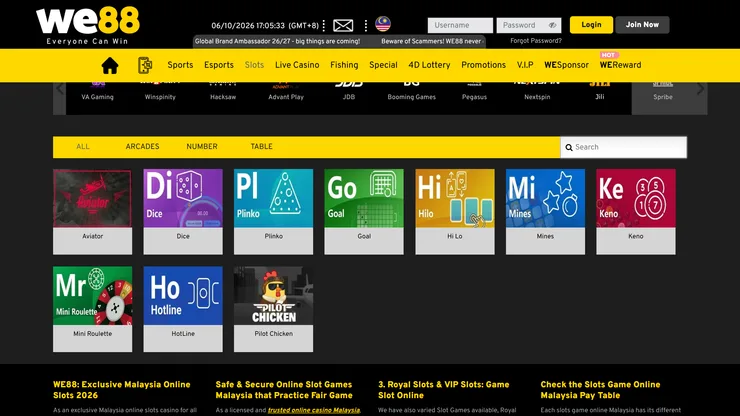The width and height of the screenshot is (740, 416).
Task: Show password with the eye icon
Action: point(552,25)
